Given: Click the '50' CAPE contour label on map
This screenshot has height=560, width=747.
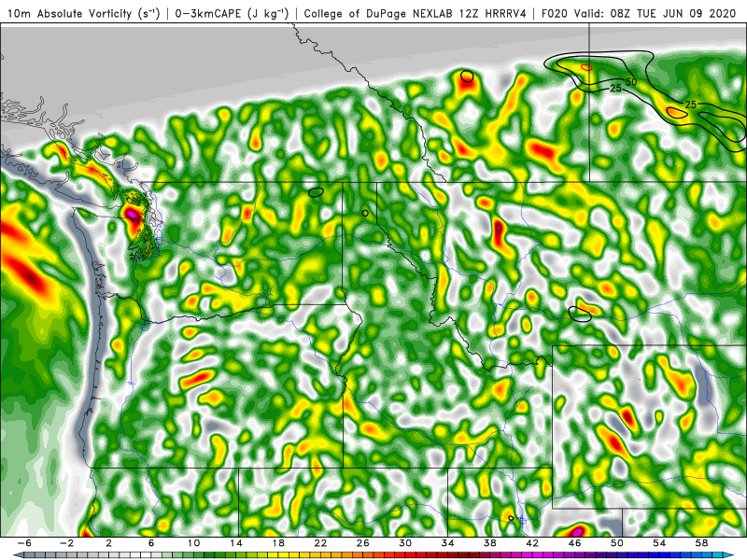Looking at the screenshot, I should [631, 82].
